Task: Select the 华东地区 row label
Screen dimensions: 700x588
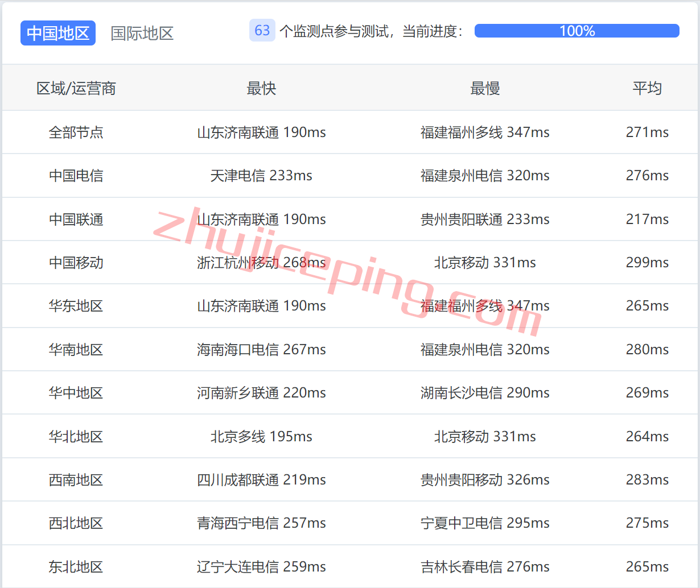Action: tap(76, 306)
